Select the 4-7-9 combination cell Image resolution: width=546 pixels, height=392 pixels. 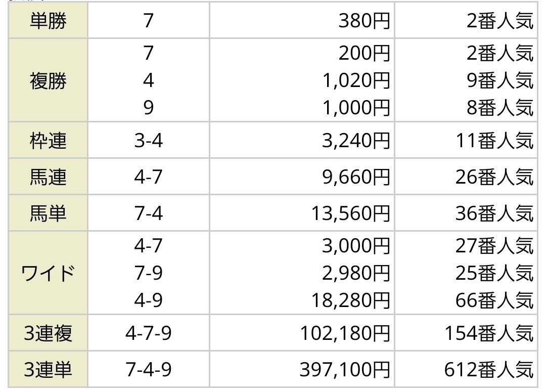click(x=148, y=334)
